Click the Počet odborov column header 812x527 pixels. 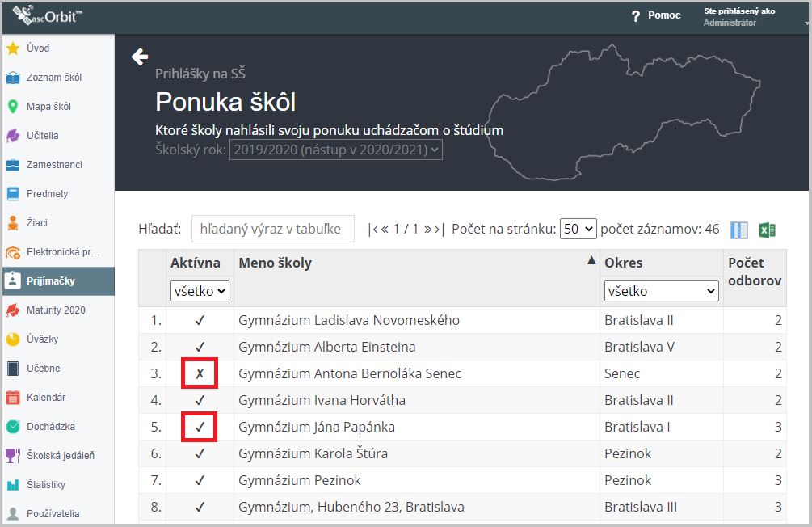click(x=755, y=272)
